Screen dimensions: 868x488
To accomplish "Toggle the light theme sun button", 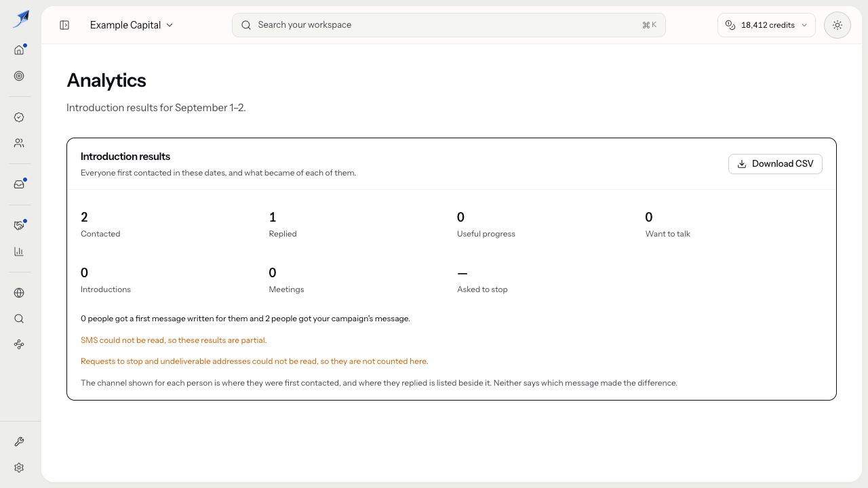I will (x=837, y=25).
